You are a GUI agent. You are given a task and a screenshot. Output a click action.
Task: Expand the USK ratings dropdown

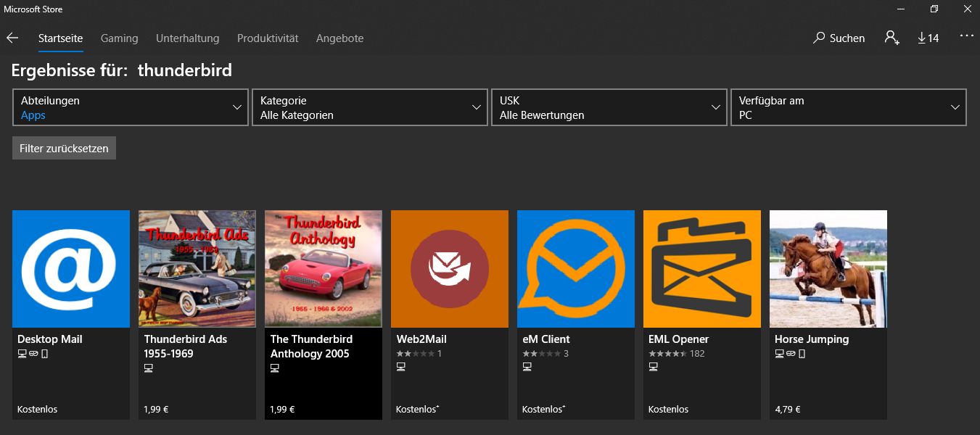point(609,107)
